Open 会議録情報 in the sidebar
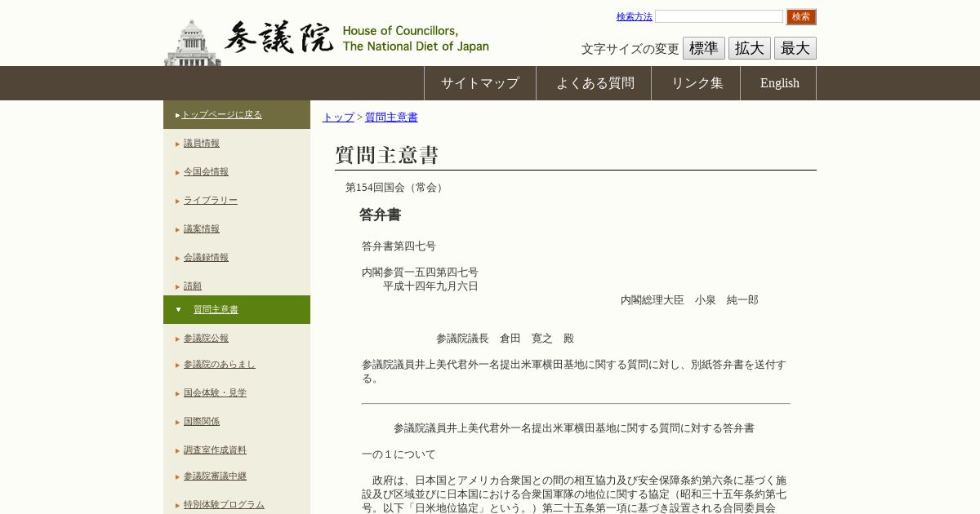Image resolution: width=980 pixels, height=514 pixels. 206,257
